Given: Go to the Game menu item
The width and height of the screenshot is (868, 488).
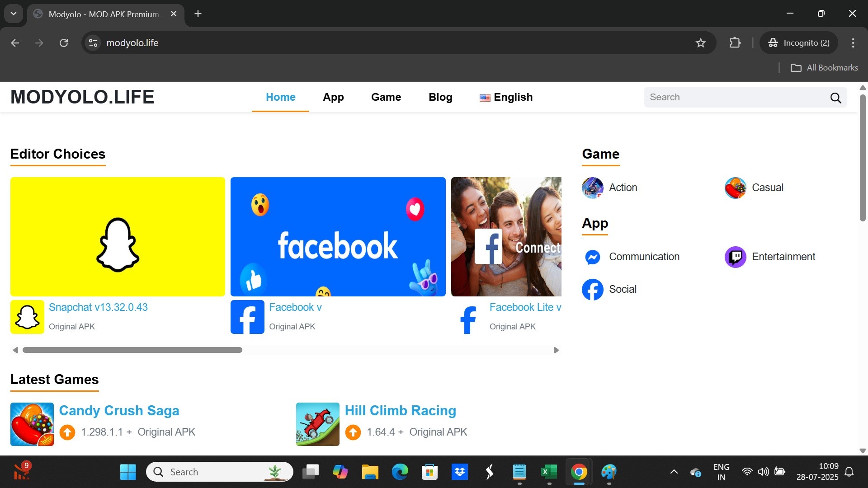Looking at the screenshot, I should coord(386,97).
